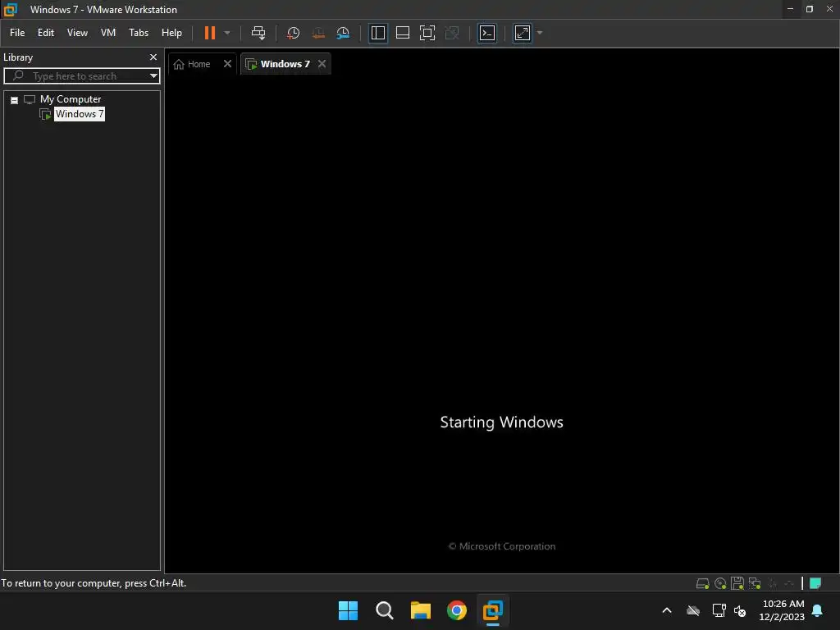Screen dimensions: 840x630
Task: Enter full screen mode icon
Action: [x=427, y=33]
